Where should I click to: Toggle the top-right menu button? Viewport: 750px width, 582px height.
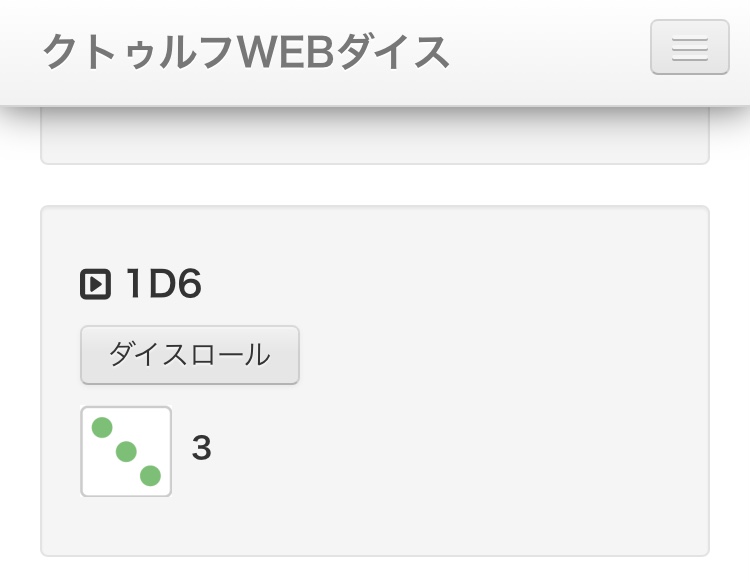click(x=689, y=47)
